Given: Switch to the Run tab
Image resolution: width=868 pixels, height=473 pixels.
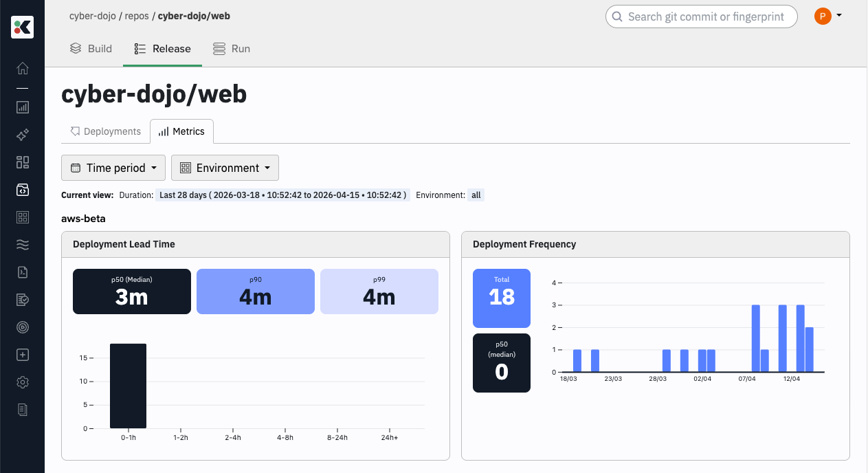Looking at the screenshot, I should 232,49.
